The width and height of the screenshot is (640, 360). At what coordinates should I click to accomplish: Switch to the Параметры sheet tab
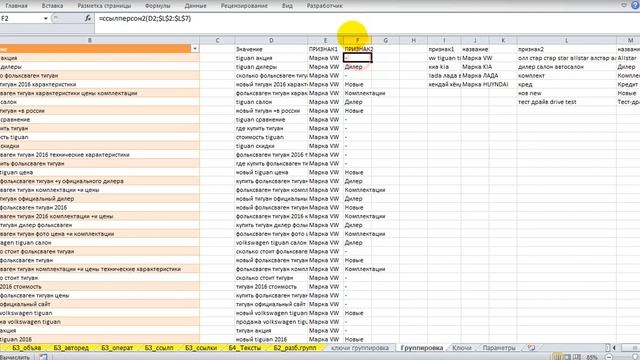click(499, 348)
